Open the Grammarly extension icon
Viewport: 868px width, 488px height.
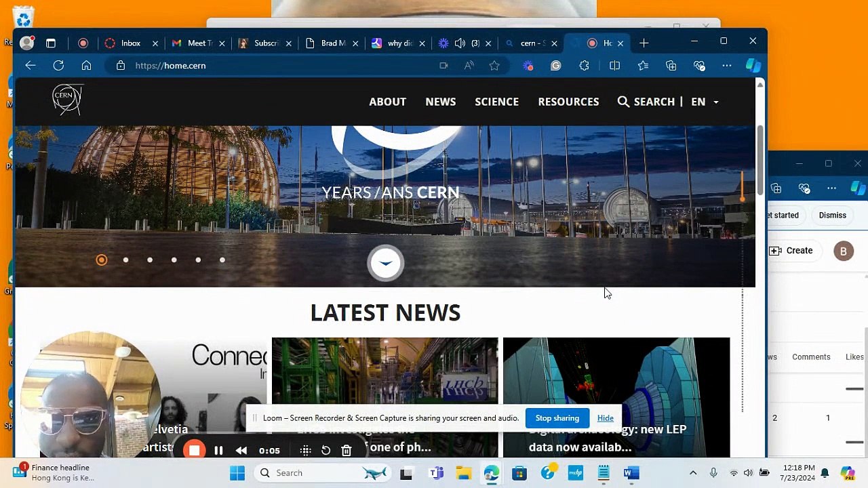click(x=556, y=66)
